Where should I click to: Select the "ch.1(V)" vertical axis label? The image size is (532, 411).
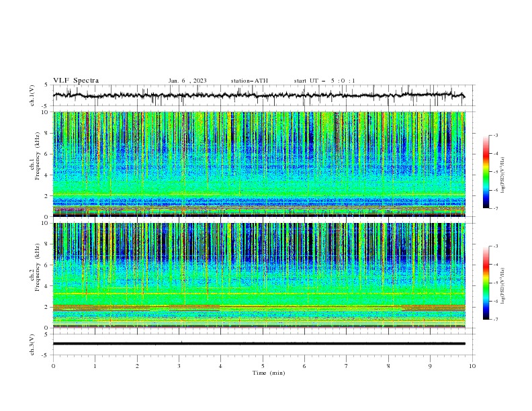click(x=32, y=95)
